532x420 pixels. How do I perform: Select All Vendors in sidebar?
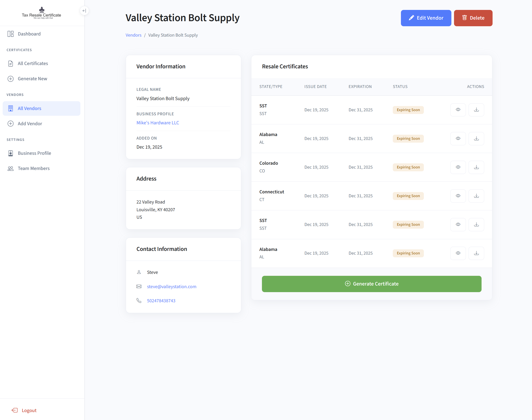pos(30,108)
